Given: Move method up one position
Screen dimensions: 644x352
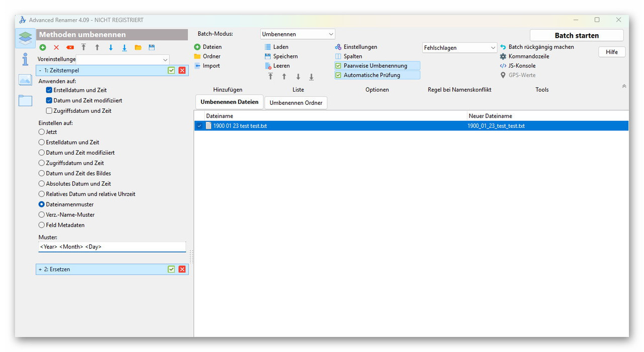Looking at the screenshot, I should coord(97,47).
